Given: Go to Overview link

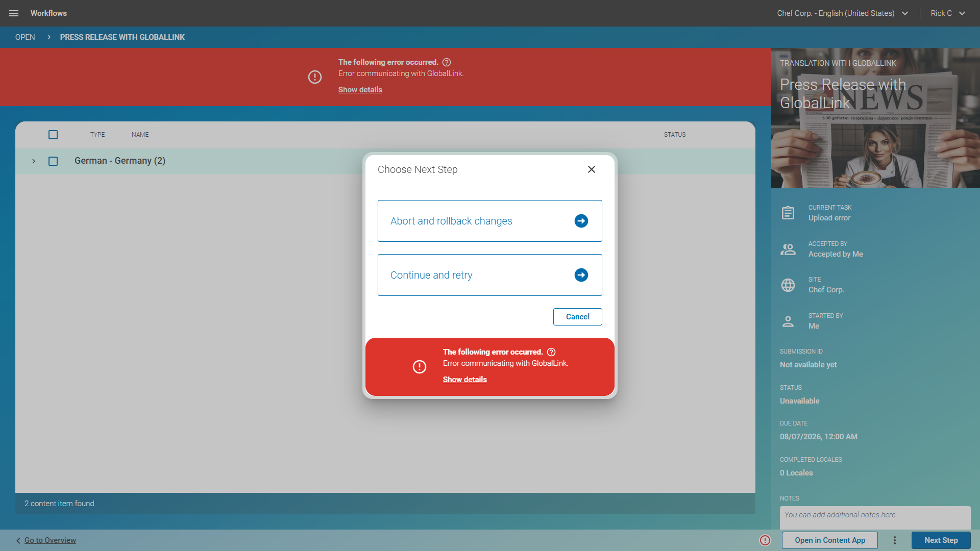Looking at the screenshot, I should tap(50, 540).
